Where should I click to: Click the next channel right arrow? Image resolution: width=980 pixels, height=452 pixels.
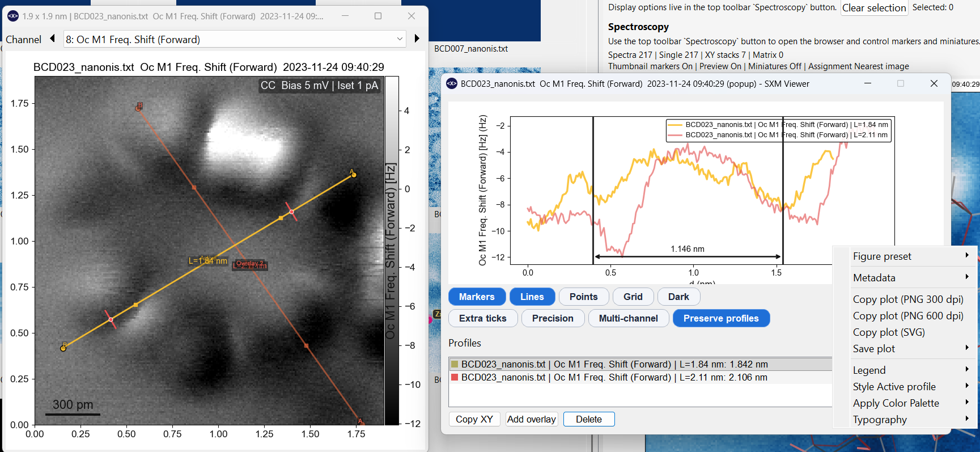417,39
